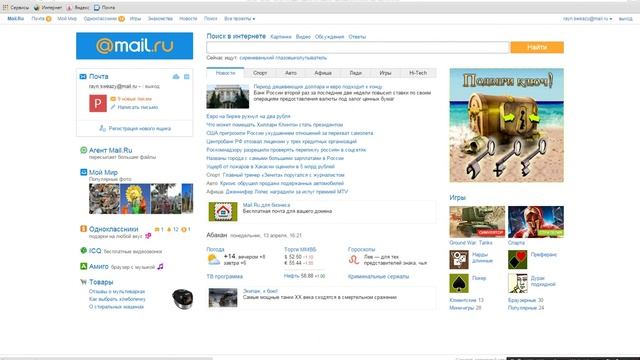
Task: Open the Амиго green icon
Action: click(84, 266)
